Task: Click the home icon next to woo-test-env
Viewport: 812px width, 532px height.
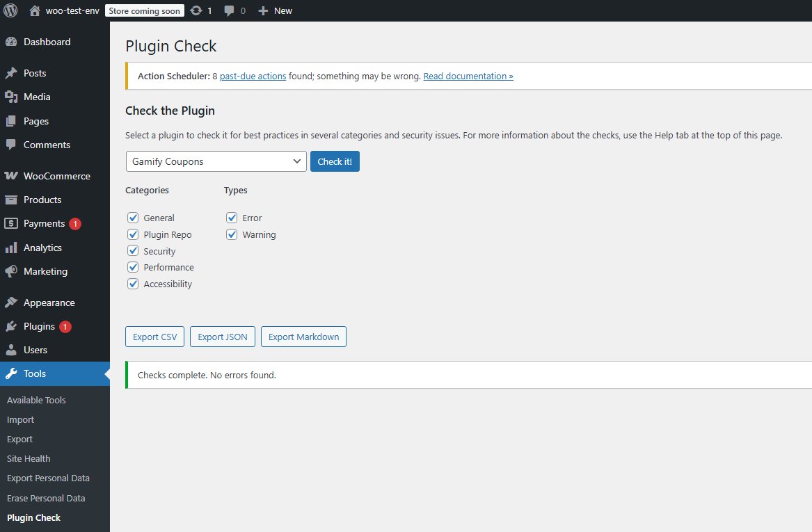Action: (x=35, y=10)
